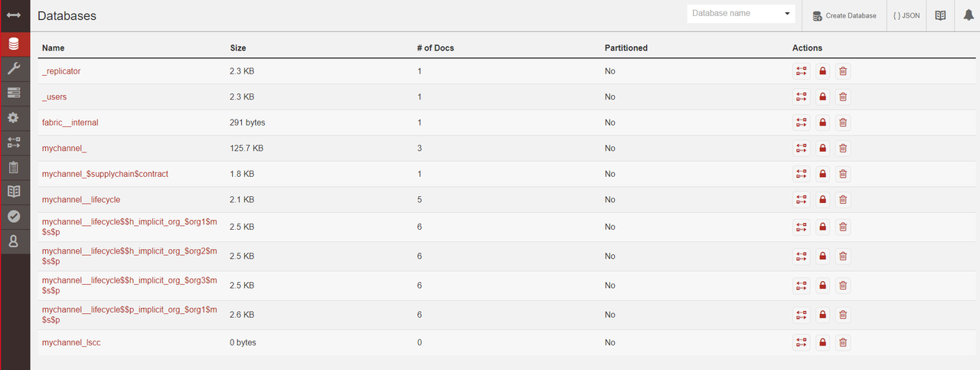980x370 pixels.
Task: Click the Create Database button
Action: [x=844, y=15]
